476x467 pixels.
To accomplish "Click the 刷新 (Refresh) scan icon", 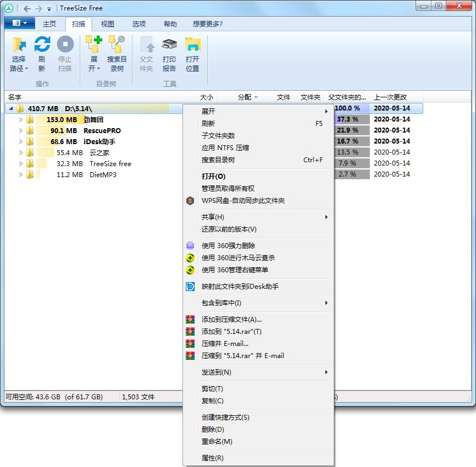I will pos(42,53).
